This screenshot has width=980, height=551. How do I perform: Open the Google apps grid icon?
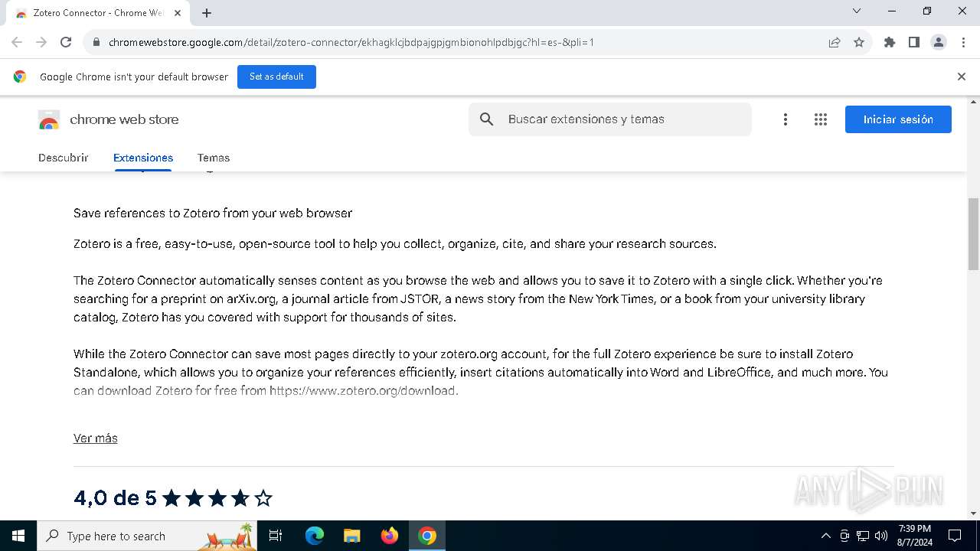821,119
